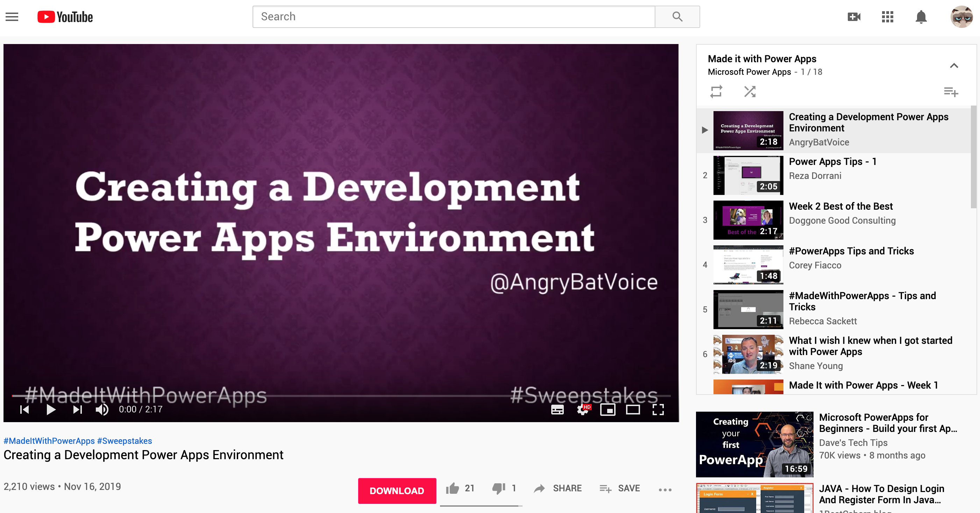
Task: Toggle playlist loop
Action: click(716, 92)
